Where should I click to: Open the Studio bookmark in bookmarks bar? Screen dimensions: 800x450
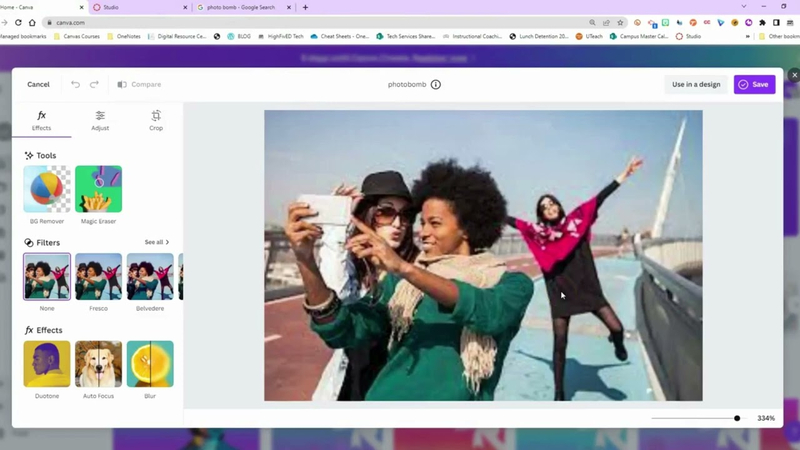688,37
